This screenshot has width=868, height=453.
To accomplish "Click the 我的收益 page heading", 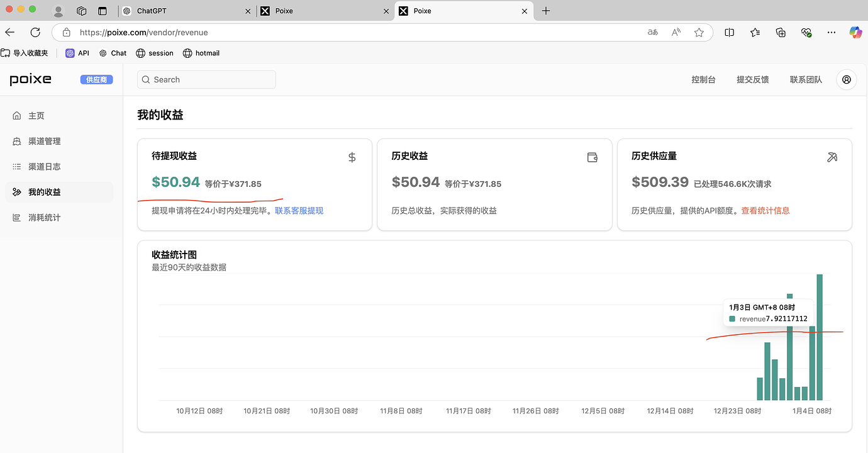I will (x=160, y=115).
